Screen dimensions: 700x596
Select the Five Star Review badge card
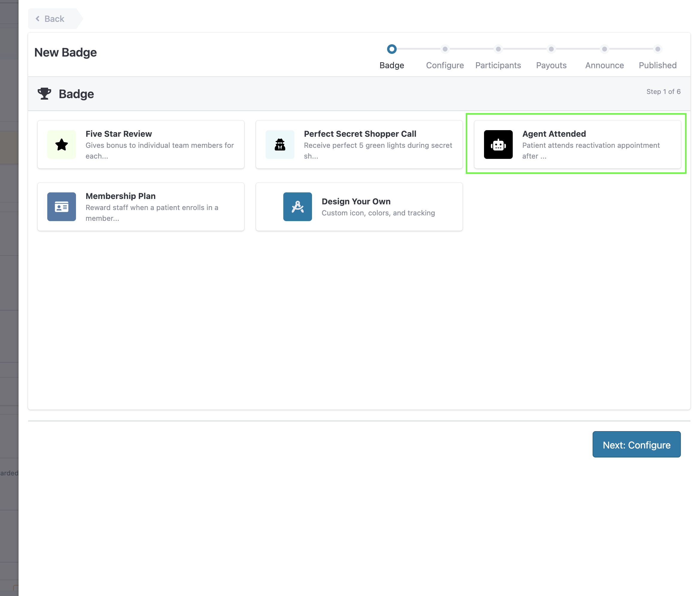click(x=141, y=145)
